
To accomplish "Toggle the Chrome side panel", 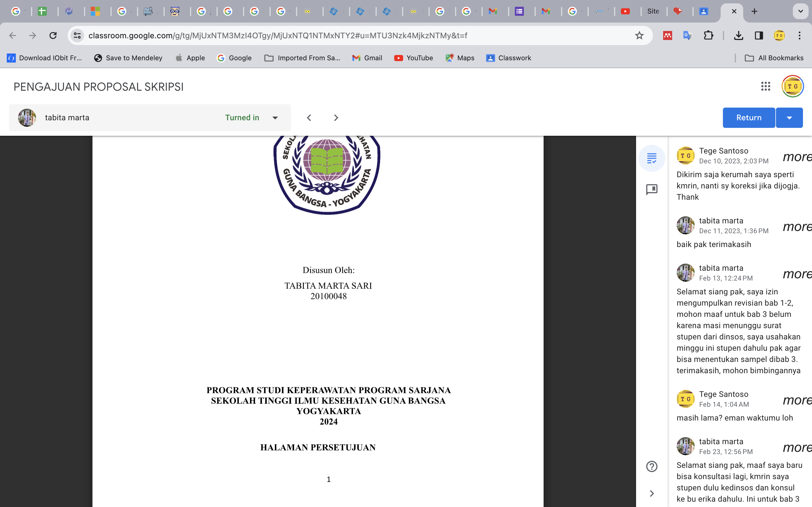I will tap(759, 35).
